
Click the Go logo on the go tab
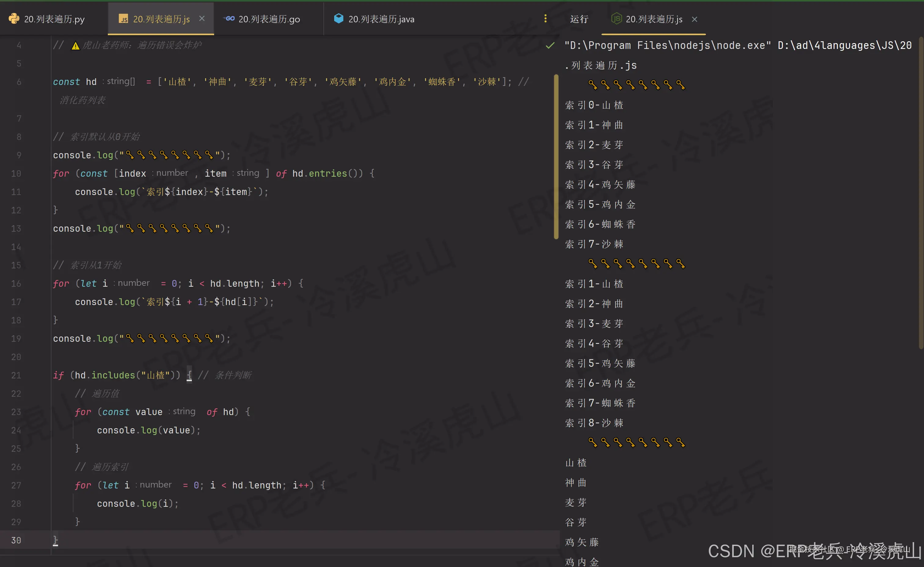[229, 18]
